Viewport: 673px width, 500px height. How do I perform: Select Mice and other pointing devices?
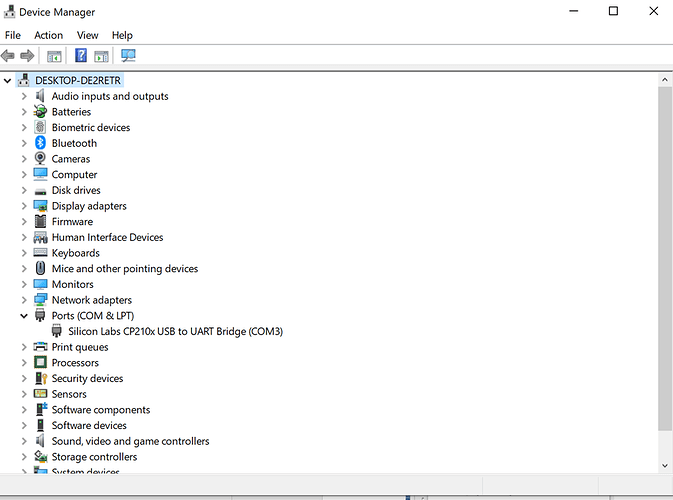(124, 269)
